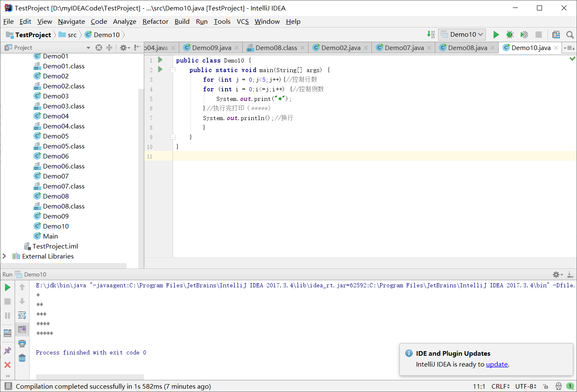This screenshot has width=577, height=392.
Task: Open the event log notification badge
Action: click(570, 387)
